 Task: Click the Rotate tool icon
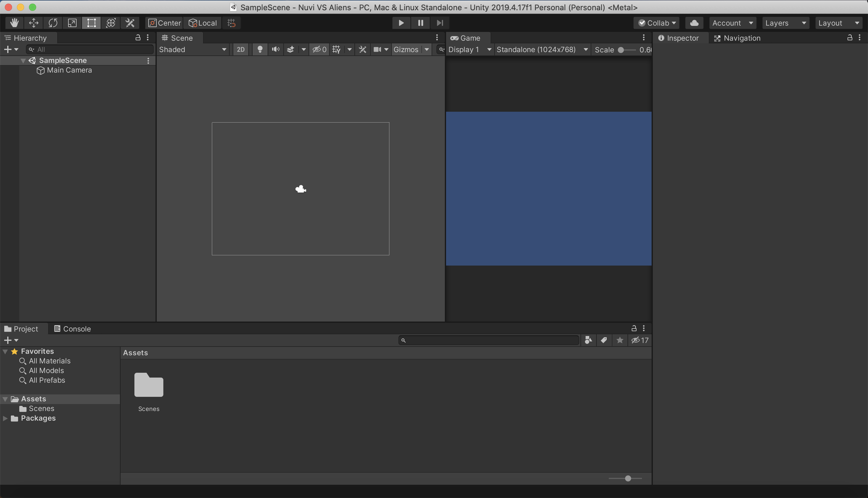pos(52,23)
